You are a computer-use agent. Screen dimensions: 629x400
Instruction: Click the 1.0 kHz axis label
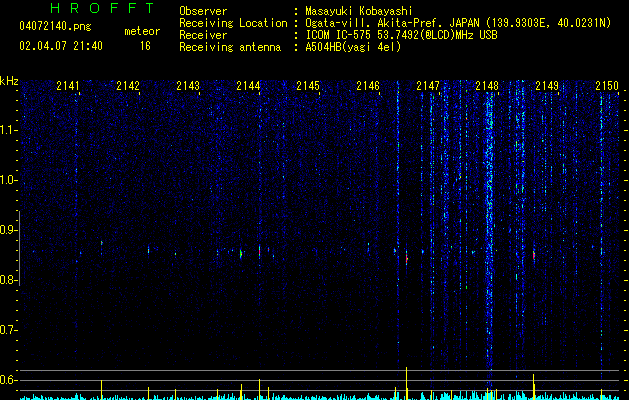(x=8, y=180)
